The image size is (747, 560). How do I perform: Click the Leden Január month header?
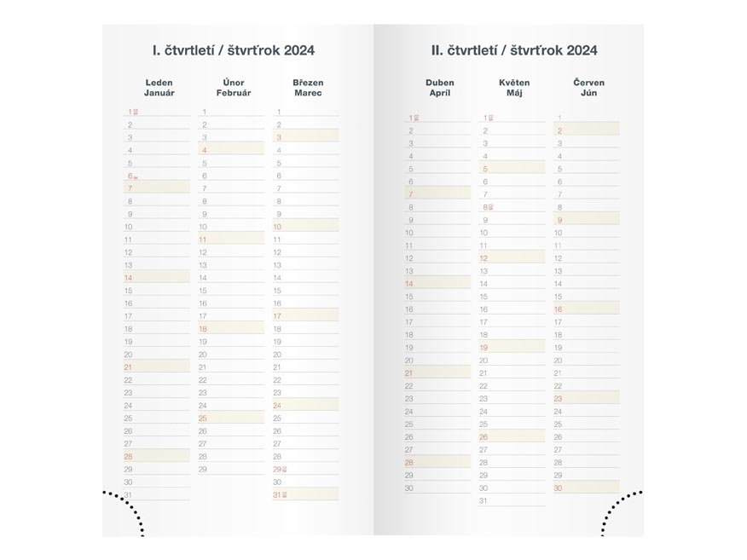tap(159, 88)
